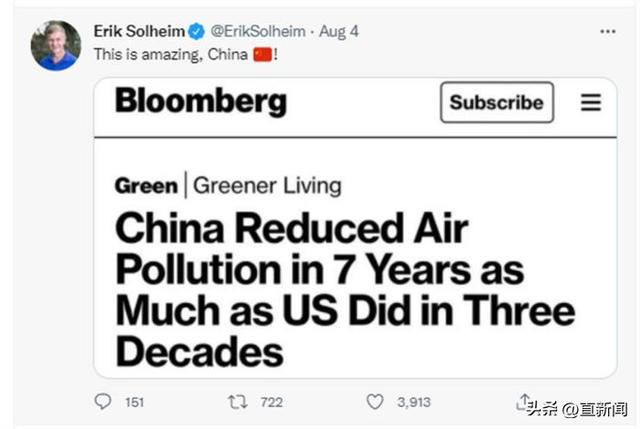This screenshot has height=429, width=640.
Task: Select the Green section label
Action: click(146, 186)
